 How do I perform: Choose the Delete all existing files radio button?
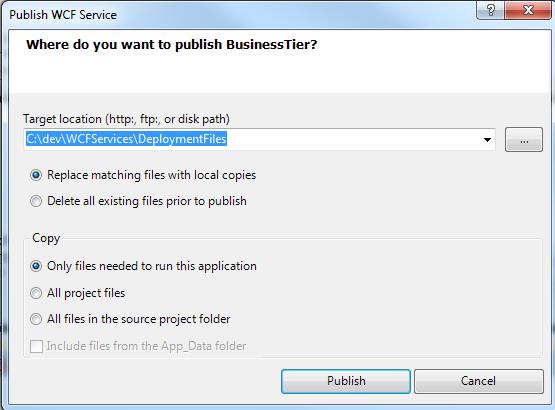point(36,201)
